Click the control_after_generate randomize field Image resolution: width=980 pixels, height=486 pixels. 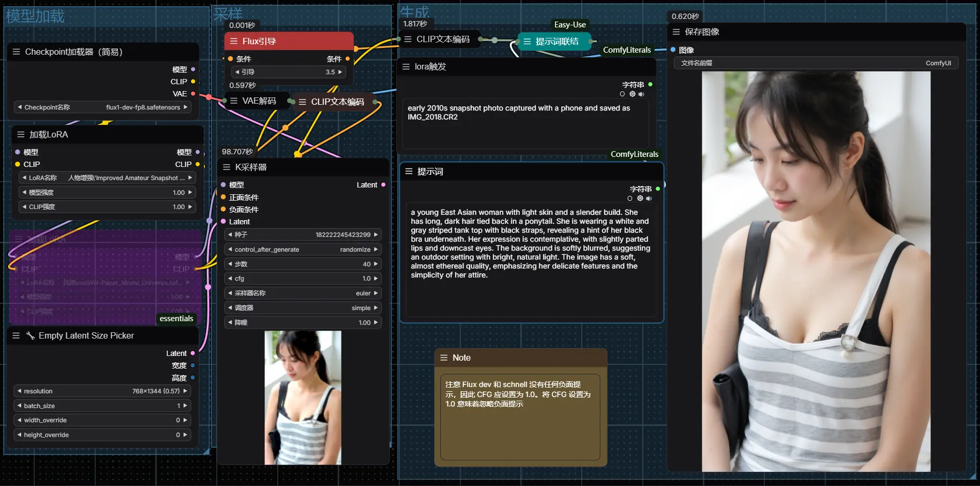(x=302, y=250)
